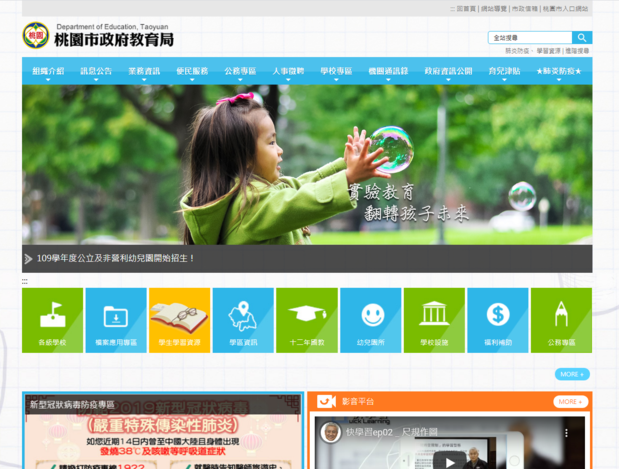Click the 109學年度 kindergarten enrollment headline
619x469 pixels.
click(115, 259)
